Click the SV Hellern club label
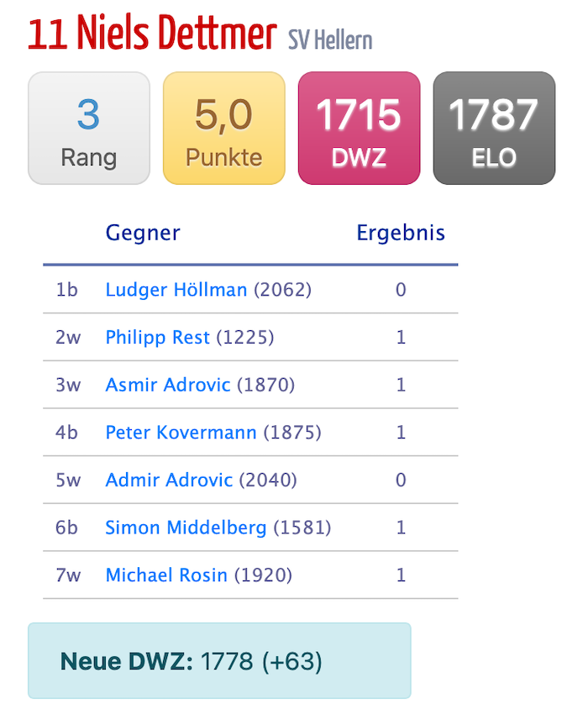 (x=330, y=39)
